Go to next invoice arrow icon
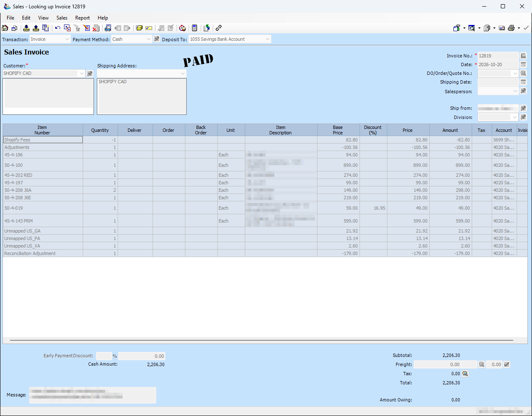 pyautogui.click(x=127, y=28)
